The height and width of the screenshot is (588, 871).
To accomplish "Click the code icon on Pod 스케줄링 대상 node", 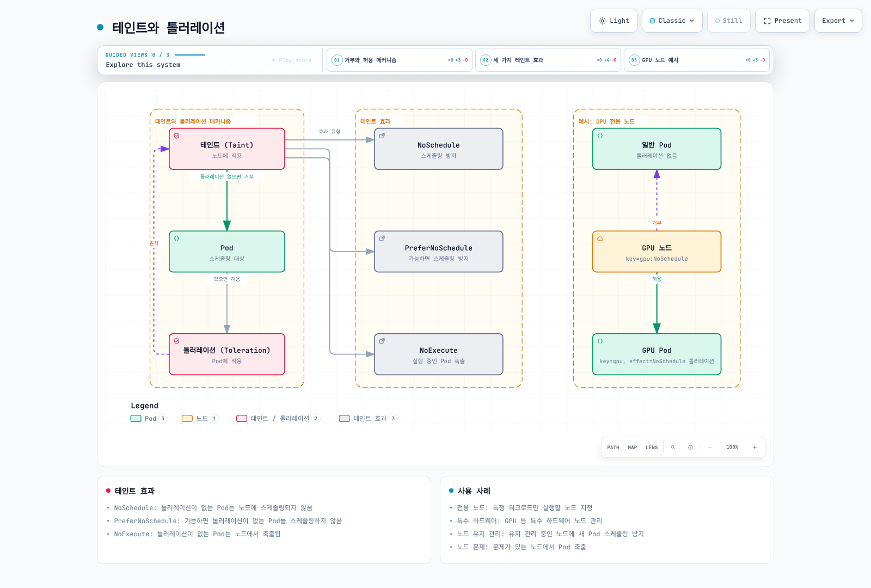I will [x=176, y=238].
